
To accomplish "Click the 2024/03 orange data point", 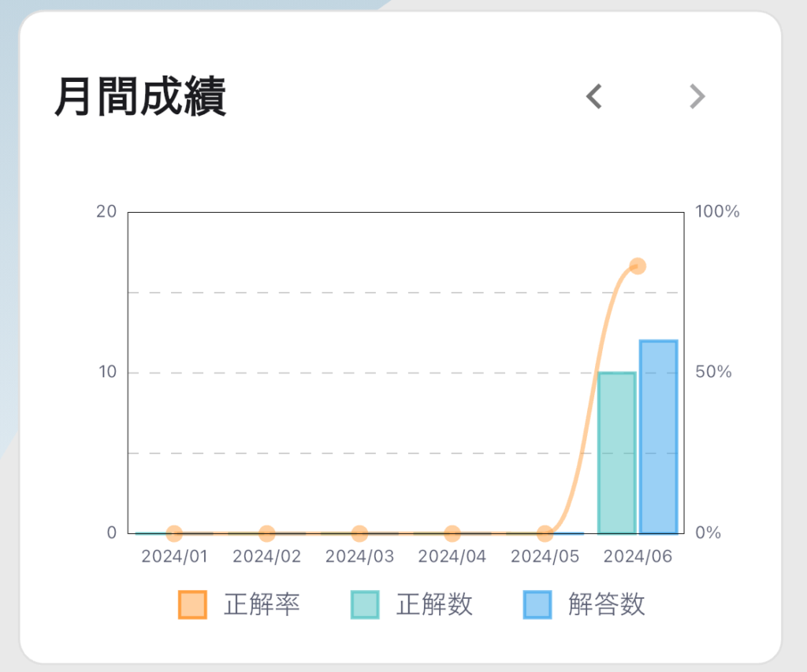I will pyautogui.click(x=359, y=533).
